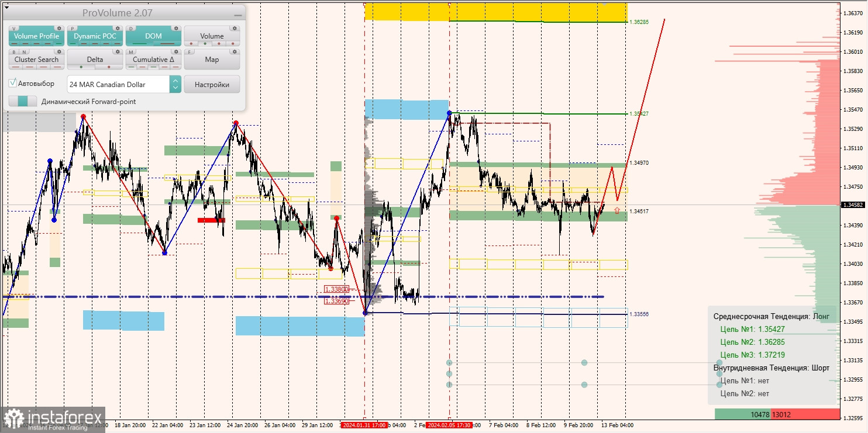Open the Настройки settings button
The image size is (868, 433).
click(x=212, y=84)
